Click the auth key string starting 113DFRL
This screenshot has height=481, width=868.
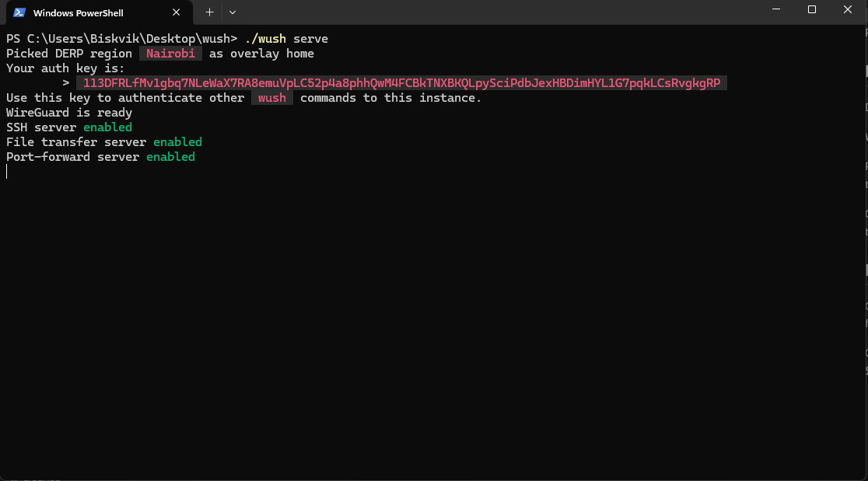(401, 83)
